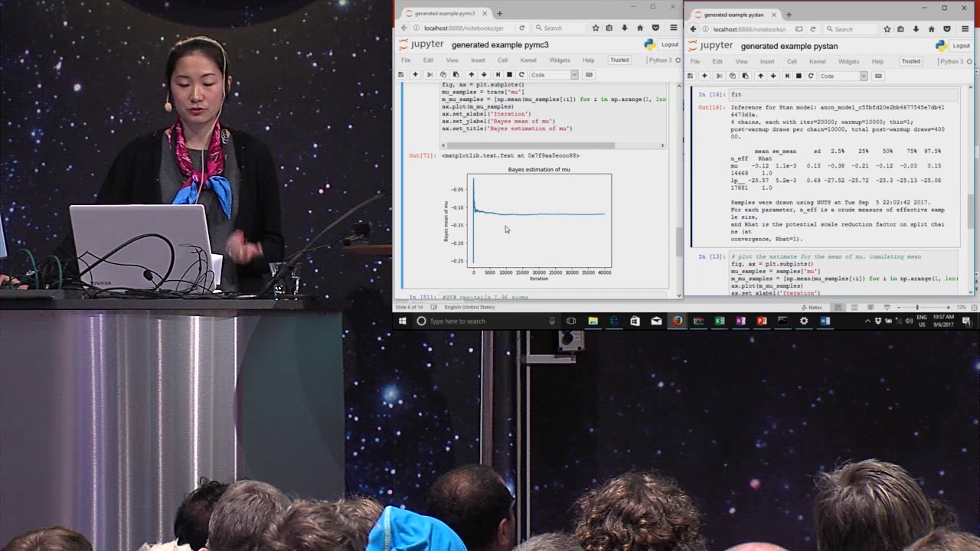Restart the kernel in the pystan notebook

pos(811,76)
